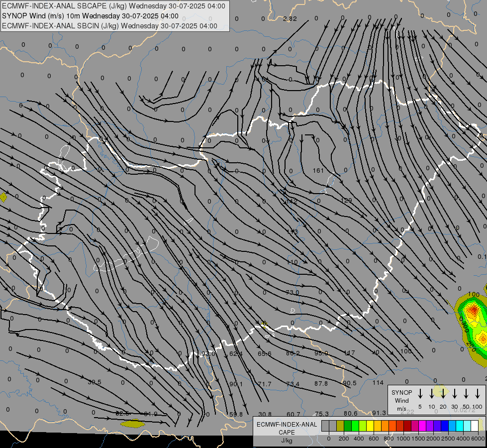
Task: Click the SYNOP Wind m/s legend label
Action: pyautogui.click(x=401, y=400)
